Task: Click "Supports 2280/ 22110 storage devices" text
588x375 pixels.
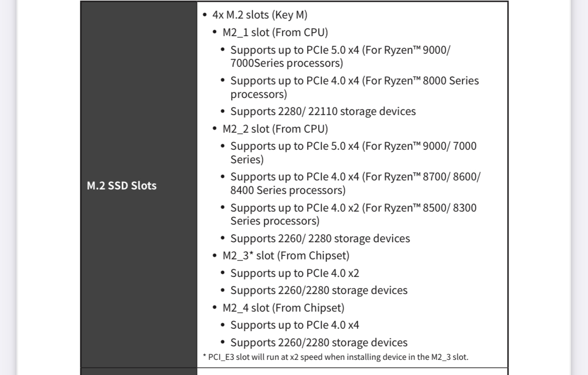Action: (x=323, y=111)
